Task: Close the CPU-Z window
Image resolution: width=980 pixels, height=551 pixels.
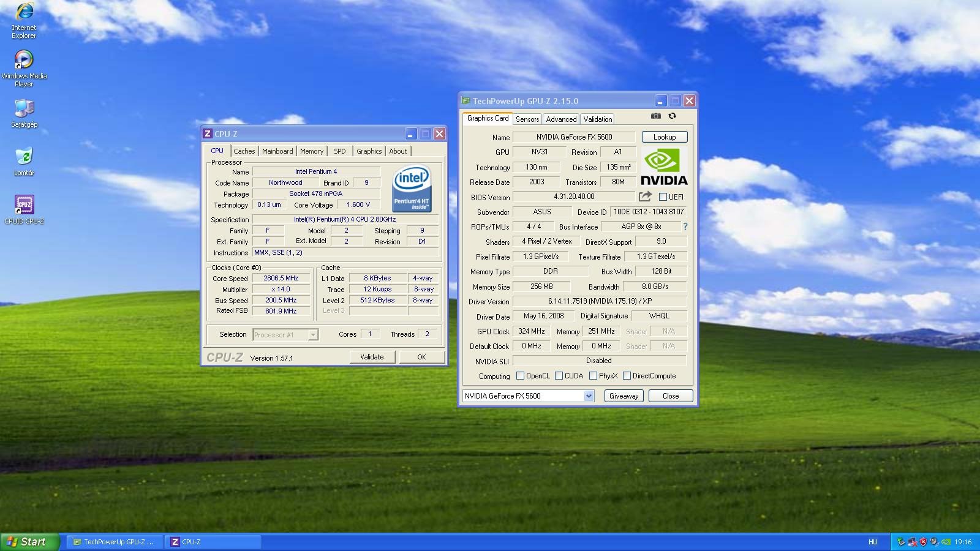Action: pos(439,134)
